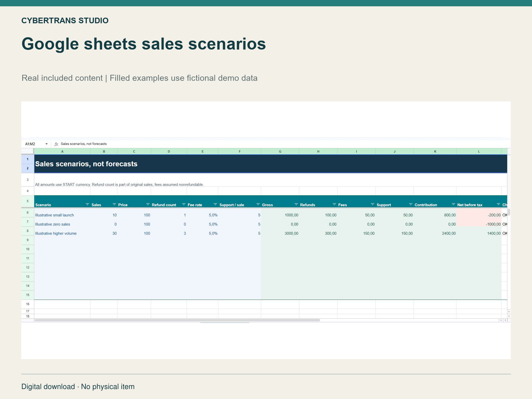
Task: Select row 6 header
Action: (x=28, y=213)
